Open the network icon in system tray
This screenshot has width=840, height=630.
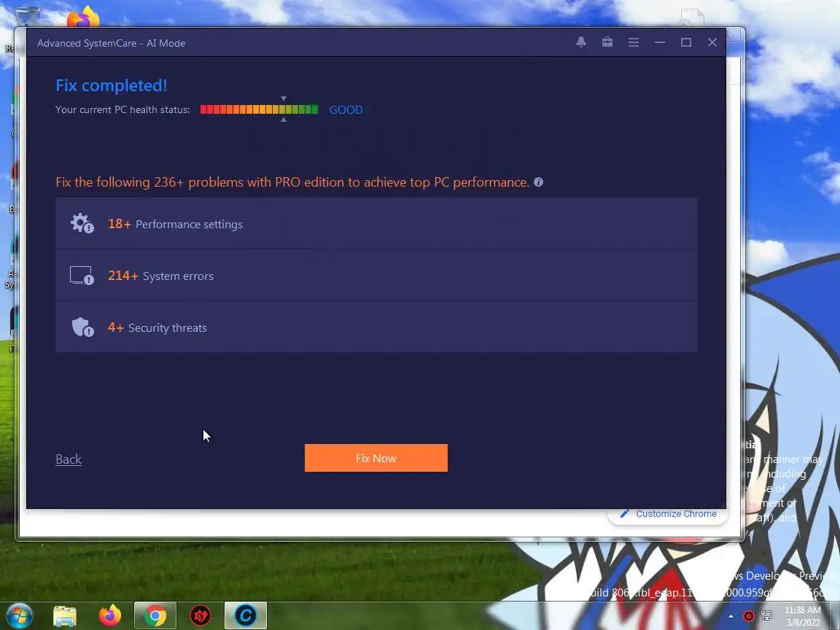[766, 616]
